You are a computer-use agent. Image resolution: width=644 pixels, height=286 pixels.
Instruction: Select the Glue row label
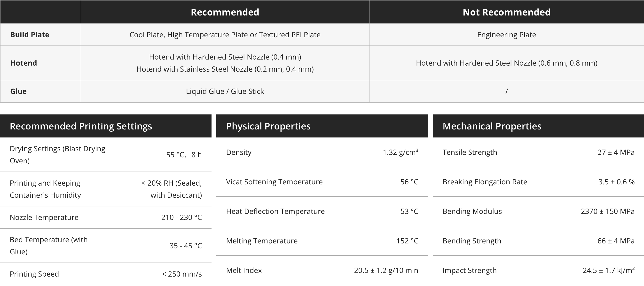18,91
